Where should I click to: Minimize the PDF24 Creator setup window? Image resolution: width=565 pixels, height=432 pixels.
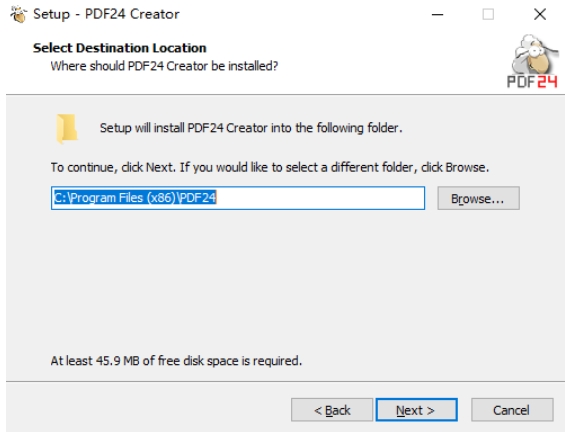(x=437, y=14)
